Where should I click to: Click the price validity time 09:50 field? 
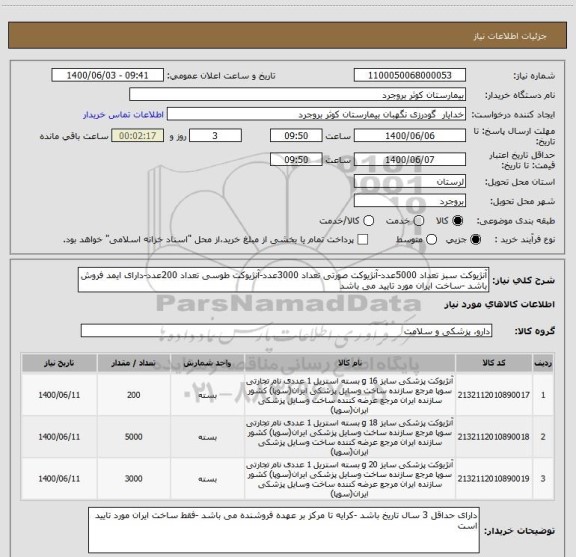(296, 159)
